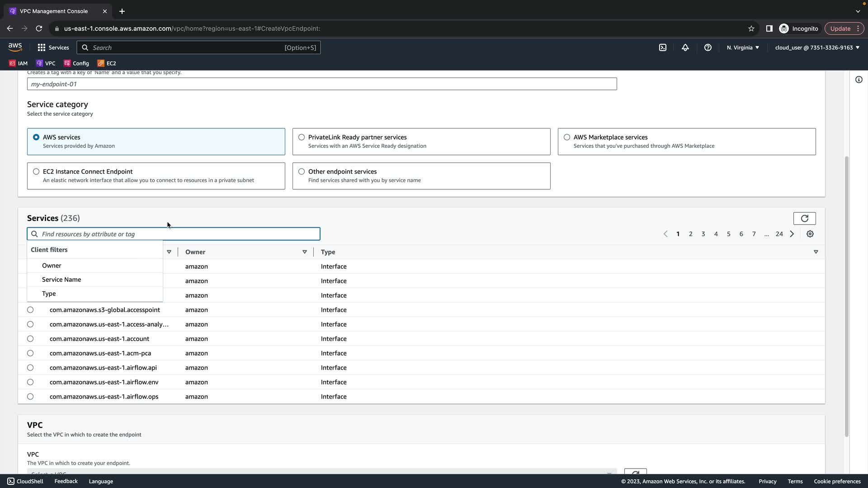Go to next page of services
The height and width of the screenshot is (488, 868).
(x=792, y=234)
